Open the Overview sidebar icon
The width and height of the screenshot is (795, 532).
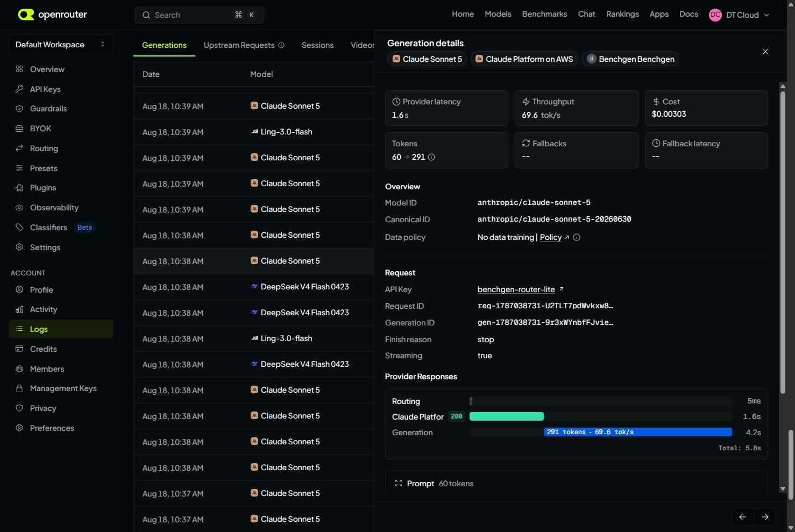(x=19, y=69)
